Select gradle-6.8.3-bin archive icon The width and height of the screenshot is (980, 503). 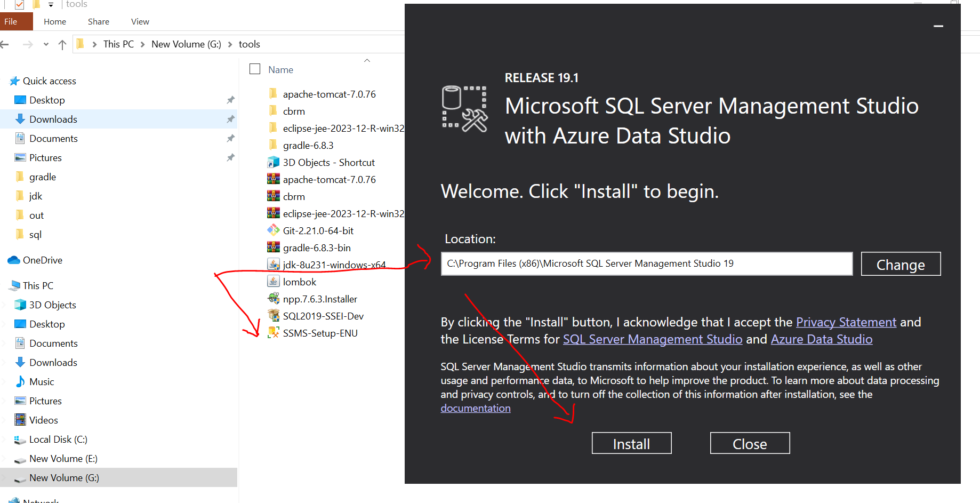(x=274, y=247)
